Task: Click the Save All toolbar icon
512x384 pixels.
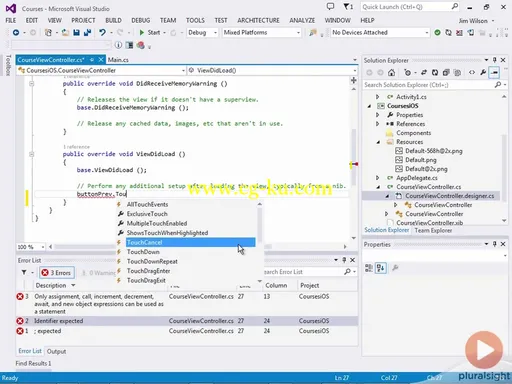Action: click(x=88, y=33)
